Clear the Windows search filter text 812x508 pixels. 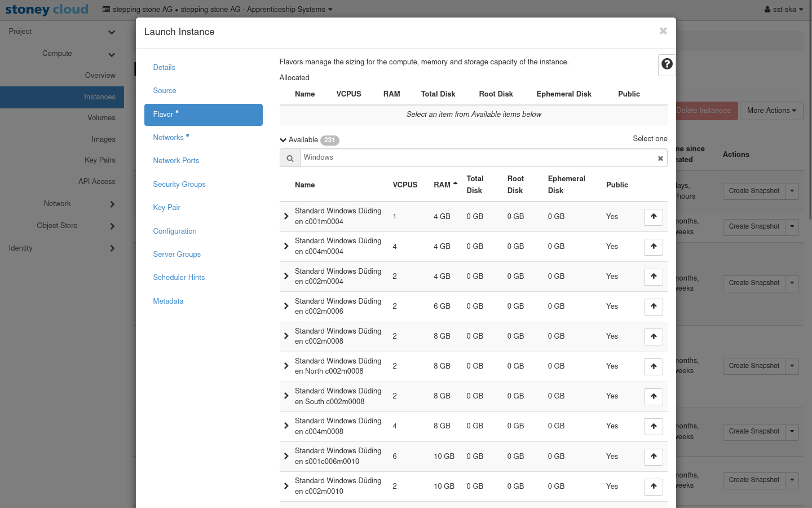pyautogui.click(x=660, y=159)
